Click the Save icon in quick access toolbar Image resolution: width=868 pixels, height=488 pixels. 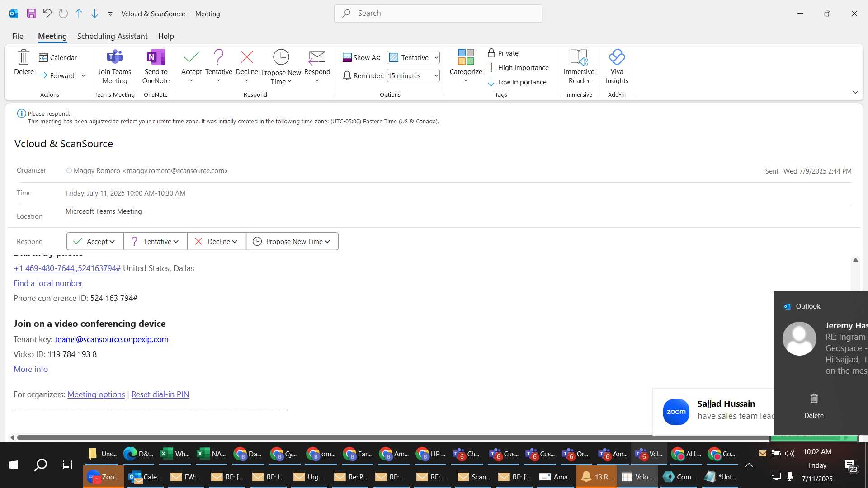point(31,14)
